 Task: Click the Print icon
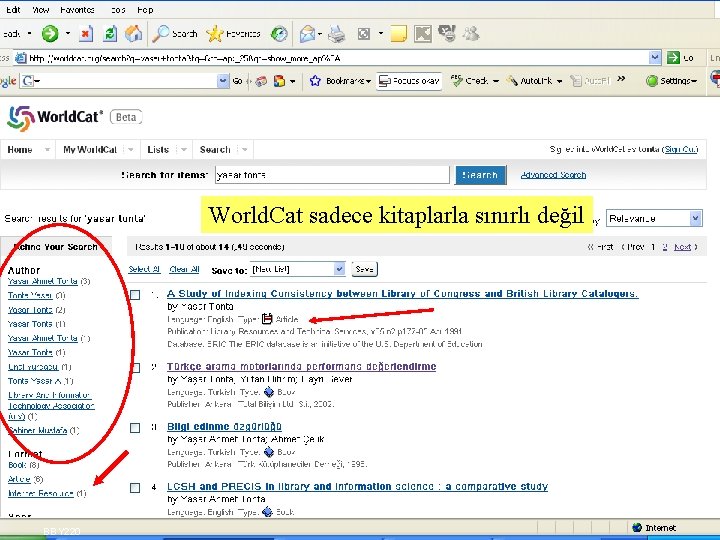(x=336, y=34)
